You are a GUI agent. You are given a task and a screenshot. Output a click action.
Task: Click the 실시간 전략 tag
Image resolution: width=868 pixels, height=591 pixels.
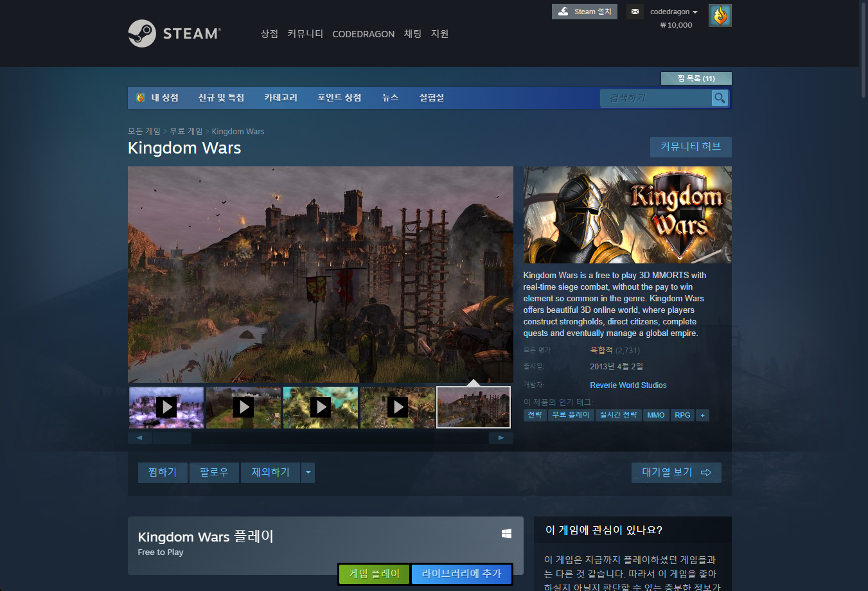[618, 415]
